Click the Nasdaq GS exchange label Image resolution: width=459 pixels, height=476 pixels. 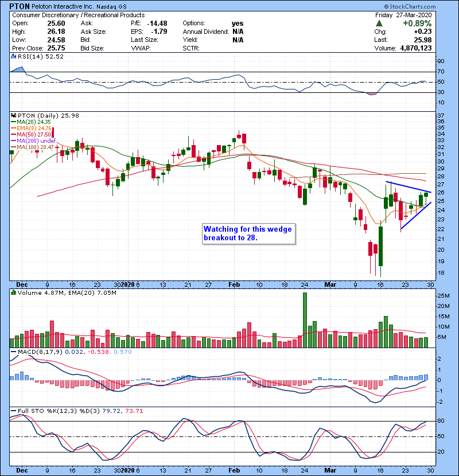pos(112,7)
